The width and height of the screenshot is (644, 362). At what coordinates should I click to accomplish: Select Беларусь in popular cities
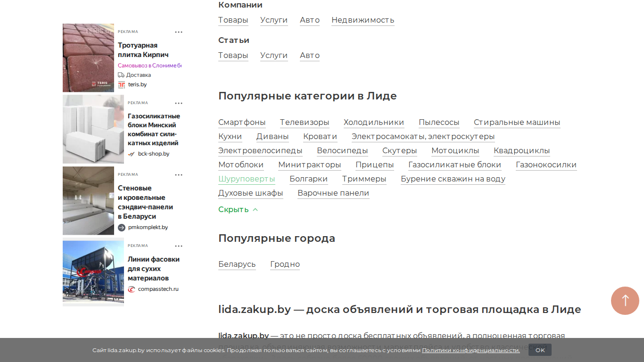click(237, 264)
